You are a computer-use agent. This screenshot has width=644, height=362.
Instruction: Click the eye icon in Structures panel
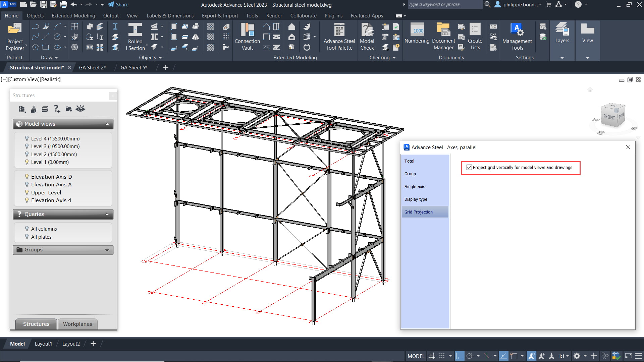[80, 109]
